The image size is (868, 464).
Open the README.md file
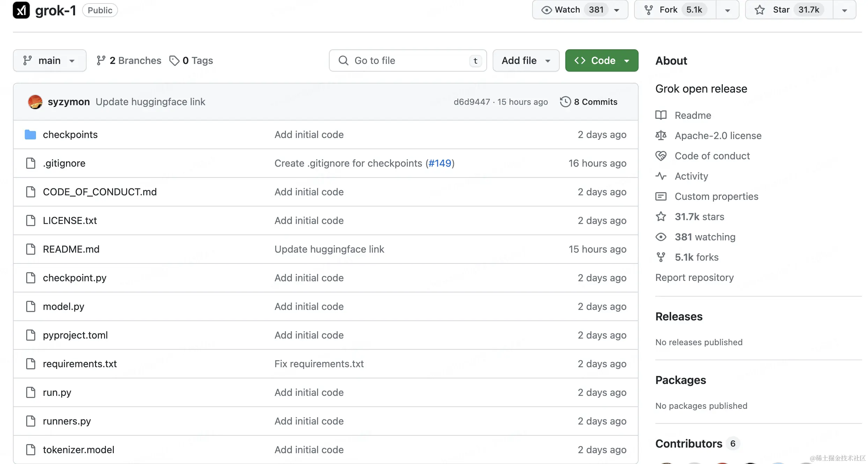71,249
